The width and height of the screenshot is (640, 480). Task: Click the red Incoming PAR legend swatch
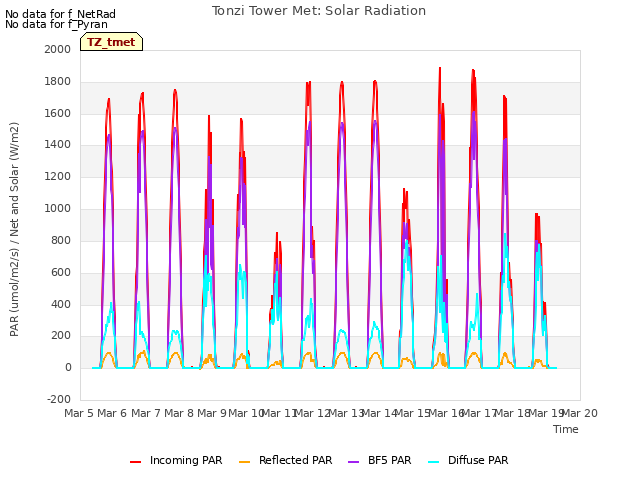pos(136,462)
